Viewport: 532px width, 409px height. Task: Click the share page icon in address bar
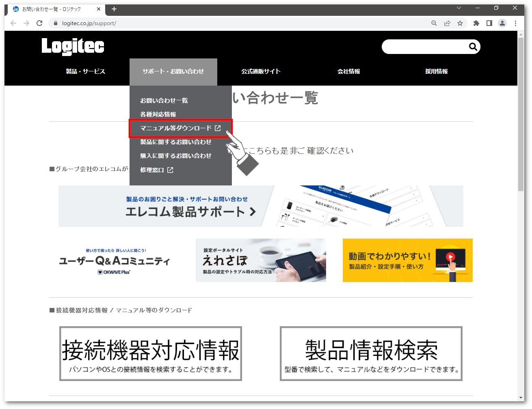[x=447, y=23]
